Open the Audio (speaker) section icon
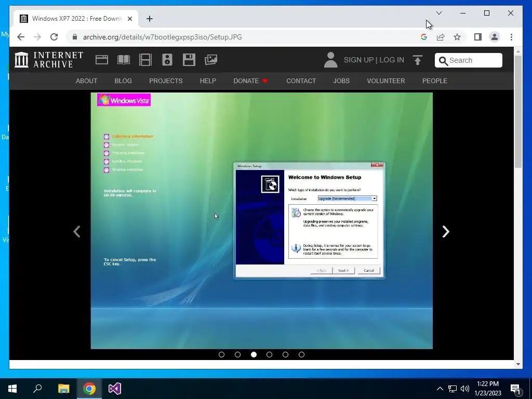 pos(167,60)
